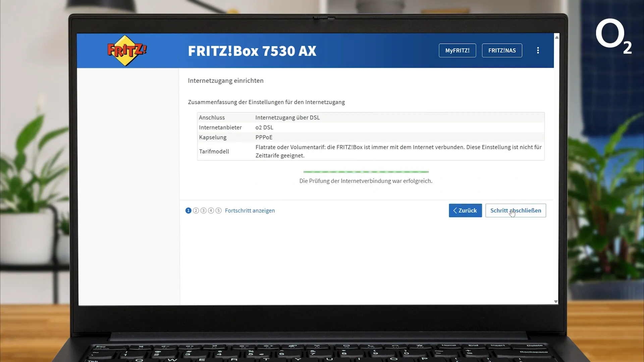
Task: Click the scrollbar down arrow
Action: pos(556,302)
